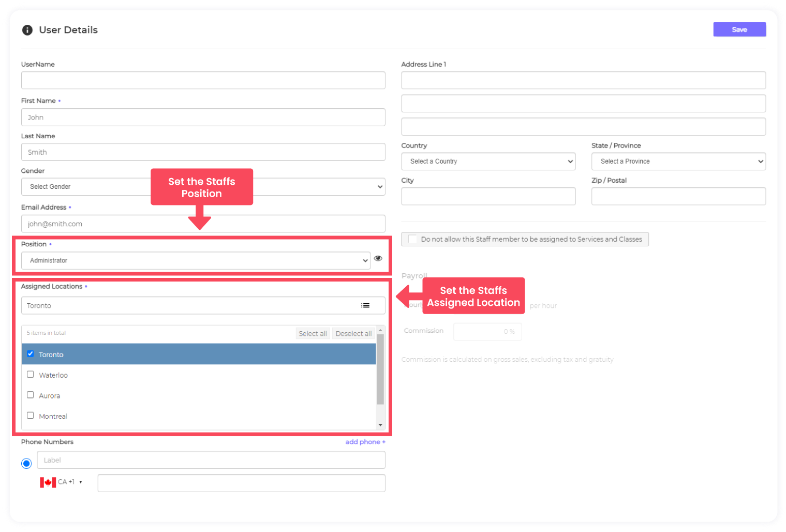
Task: Expand the Position dropdown showing Administrator
Action: point(196,260)
